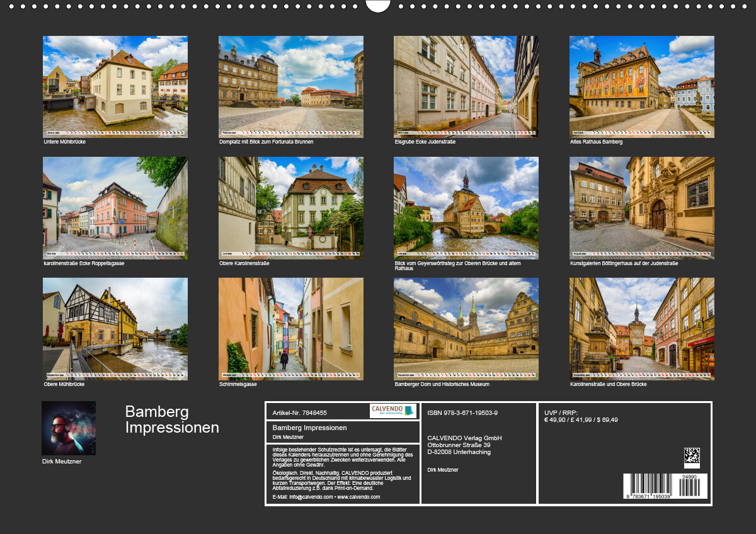The height and width of the screenshot is (534, 756).
Task: Click the Geyerswörthsteg Obere Brücke photo
Action: point(466,208)
